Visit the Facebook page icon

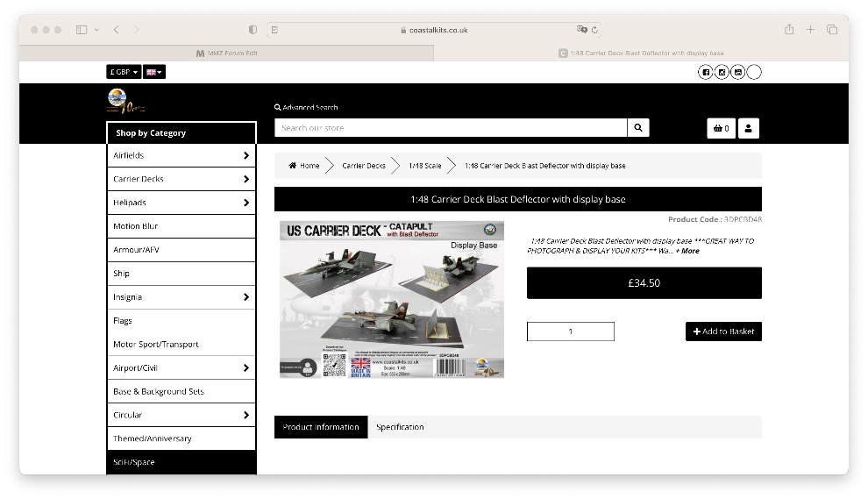click(x=706, y=72)
